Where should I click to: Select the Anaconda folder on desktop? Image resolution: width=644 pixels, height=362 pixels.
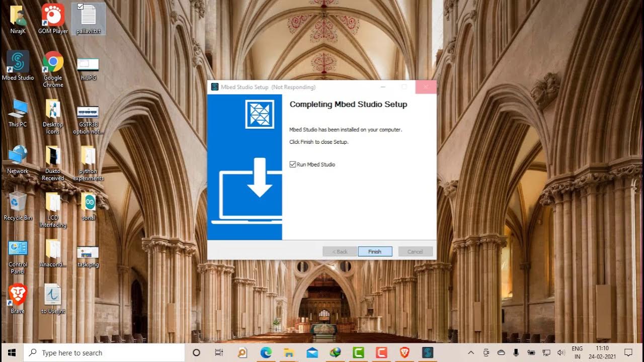[x=53, y=253]
